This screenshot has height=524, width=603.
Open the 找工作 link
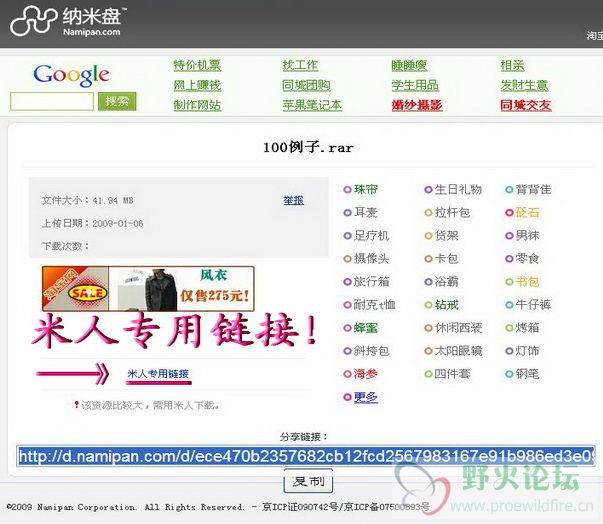[x=300, y=65]
